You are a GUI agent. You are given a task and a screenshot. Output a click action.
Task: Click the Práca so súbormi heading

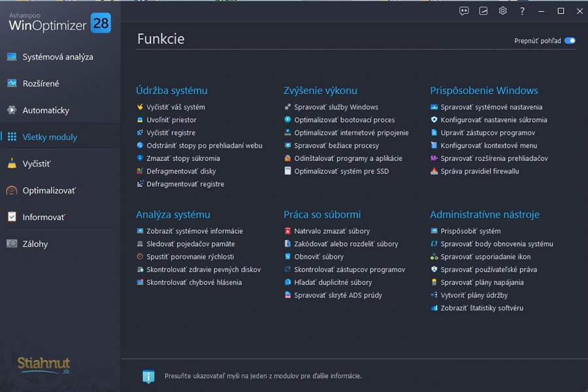[322, 214]
